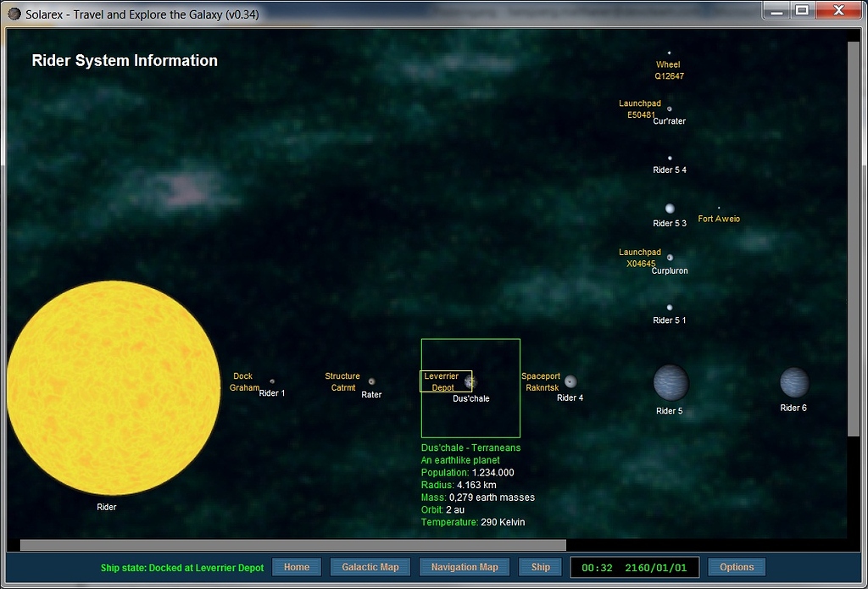The height and width of the screenshot is (589, 868).
Task: Open the Ship screen
Action: click(540, 566)
